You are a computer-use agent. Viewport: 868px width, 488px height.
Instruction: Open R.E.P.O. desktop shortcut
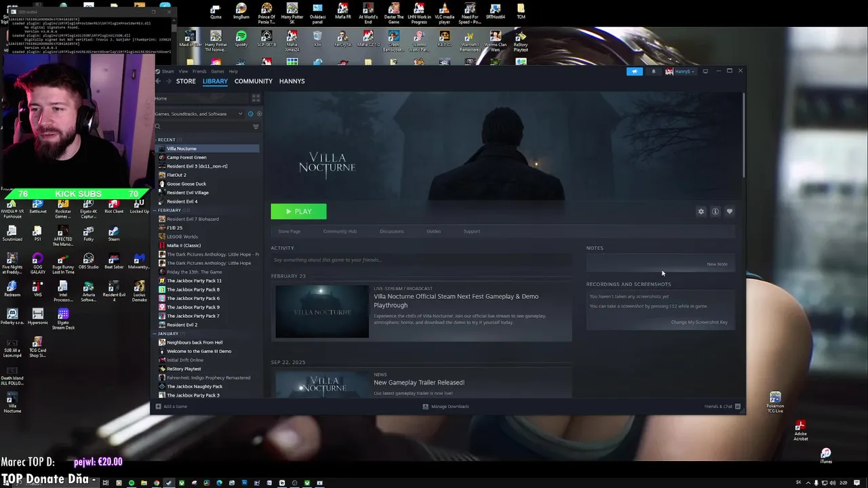pyautogui.click(x=444, y=39)
